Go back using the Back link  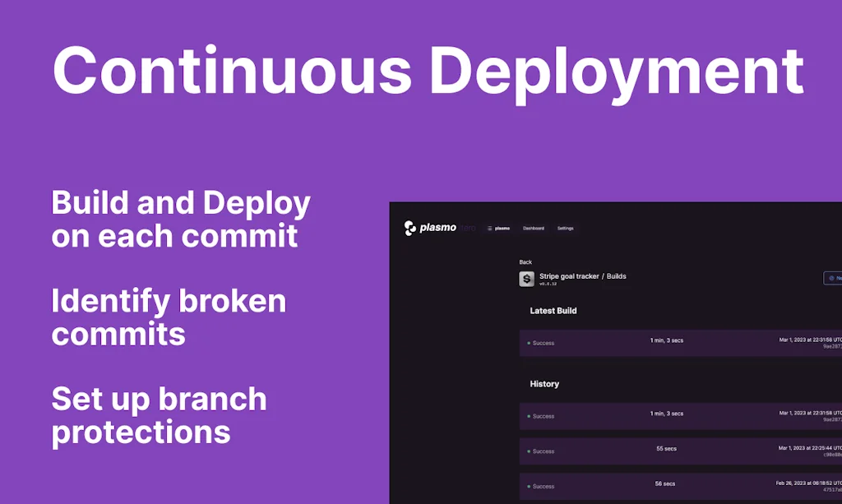525,262
